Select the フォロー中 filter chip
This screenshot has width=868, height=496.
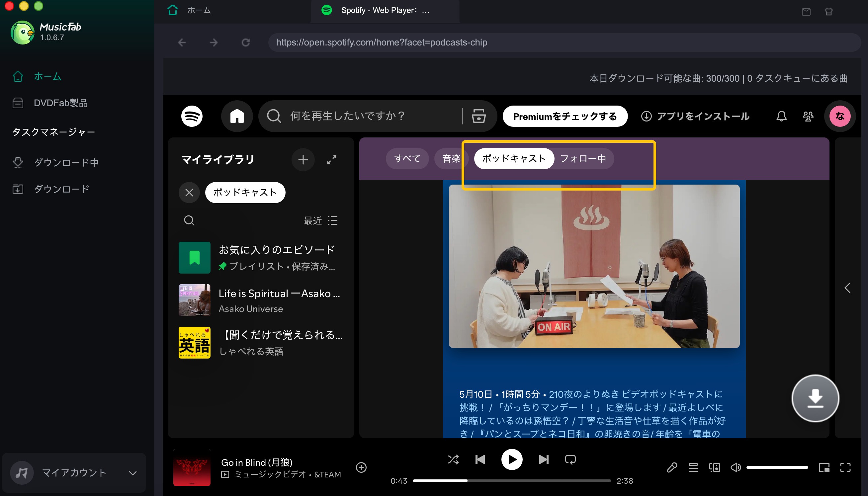click(x=583, y=159)
